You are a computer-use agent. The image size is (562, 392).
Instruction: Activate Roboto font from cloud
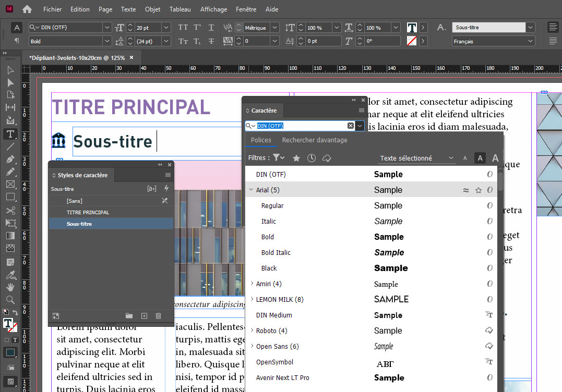coord(489,330)
